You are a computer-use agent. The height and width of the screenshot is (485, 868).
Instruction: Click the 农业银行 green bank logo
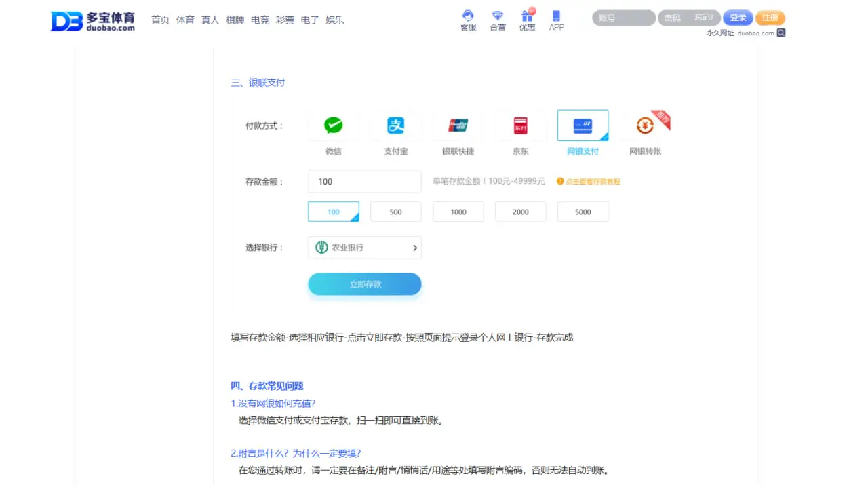[x=322, y=248]
